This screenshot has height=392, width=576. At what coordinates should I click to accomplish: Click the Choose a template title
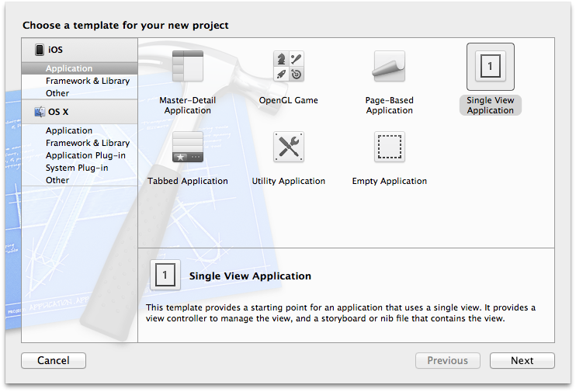coord(126,26)
